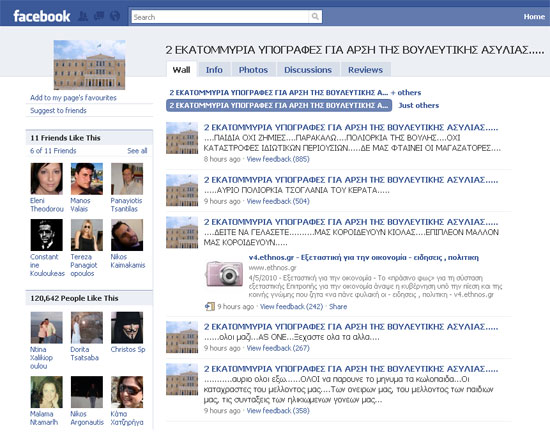This screenshot has height=433, width=550.
Task: Open the messages icon in header
Action: [x=99, y=16]
